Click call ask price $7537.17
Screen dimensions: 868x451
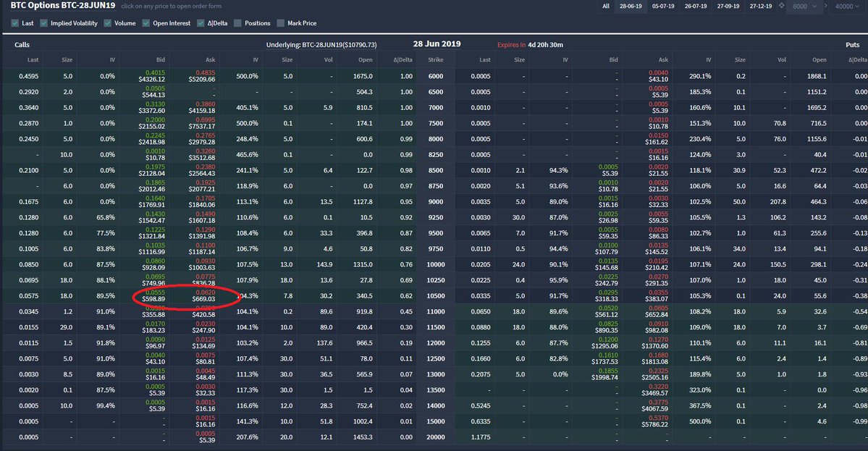(x=201, y=126)
